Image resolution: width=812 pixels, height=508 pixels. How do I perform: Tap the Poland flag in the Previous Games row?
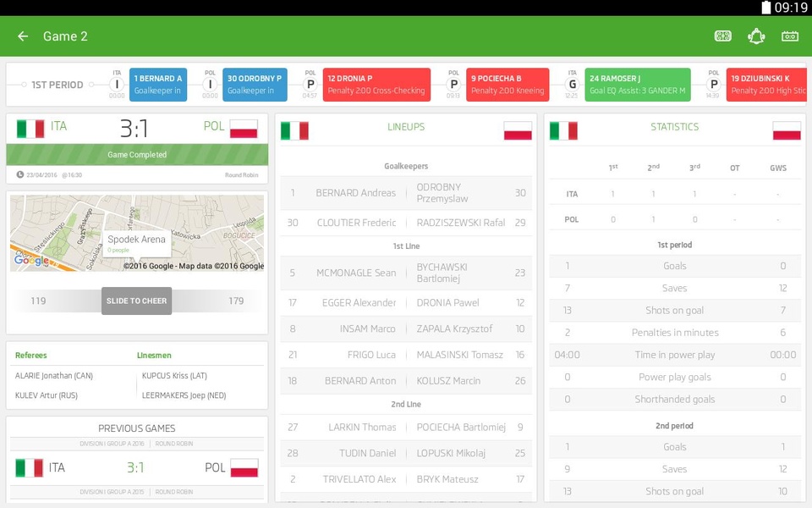pyautogui.click(x=244, y=468)
